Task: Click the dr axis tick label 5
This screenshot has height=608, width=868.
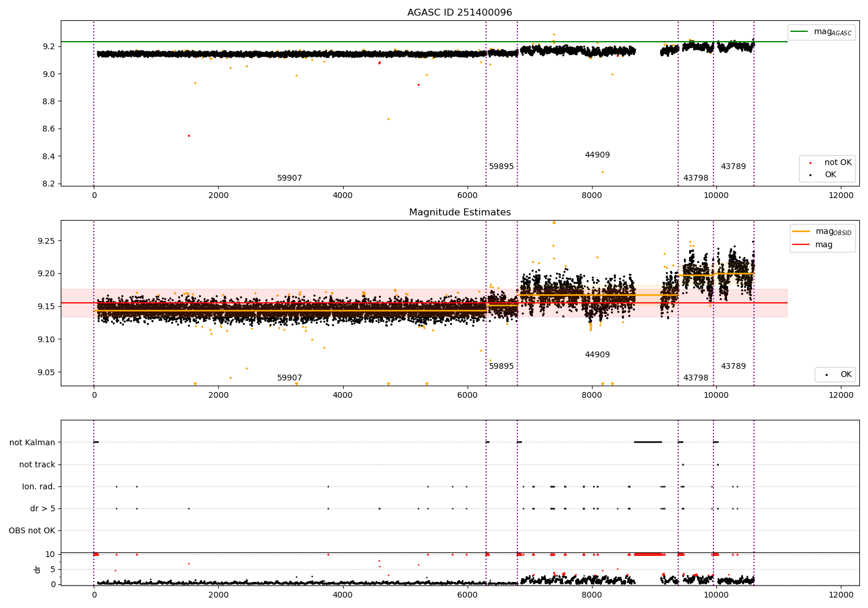Action: tap(53, 570)
